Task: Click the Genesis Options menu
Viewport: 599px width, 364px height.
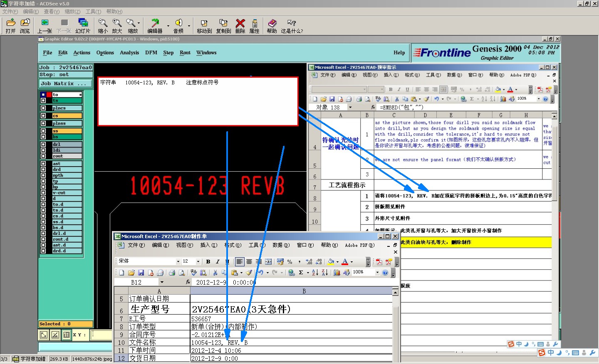Action: 105,53
